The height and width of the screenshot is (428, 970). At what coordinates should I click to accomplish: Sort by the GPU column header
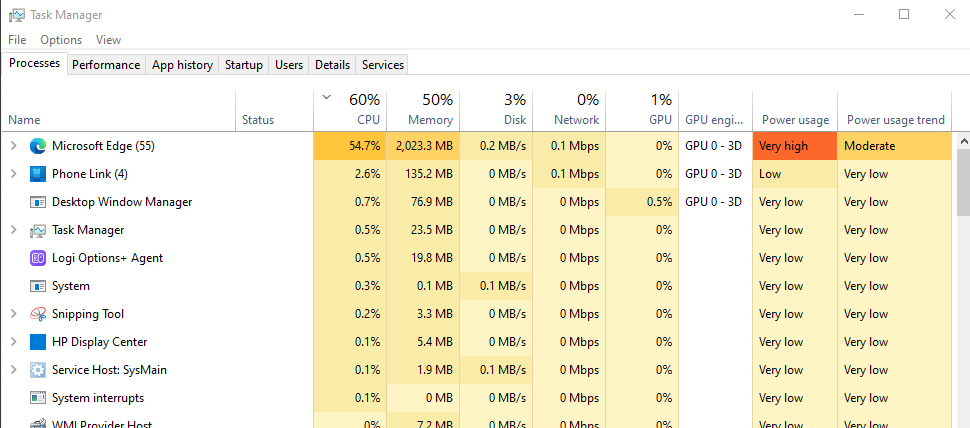point(642,111)
